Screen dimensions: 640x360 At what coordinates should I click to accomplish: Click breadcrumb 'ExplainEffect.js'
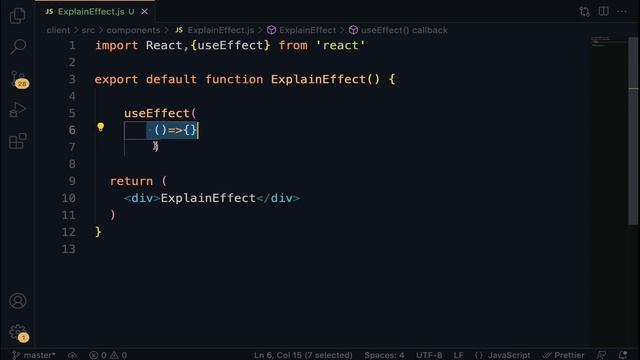pyautogui.click(x=215, y=30)
